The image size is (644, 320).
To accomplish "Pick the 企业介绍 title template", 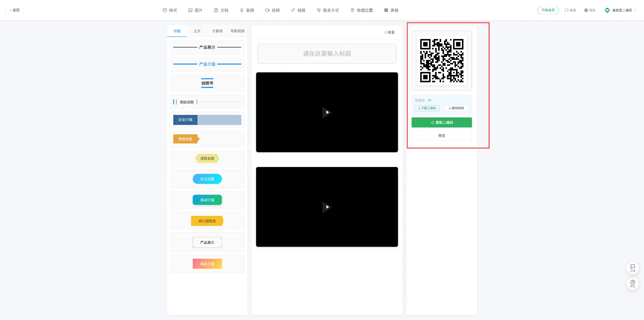I will tap(207, 120).
